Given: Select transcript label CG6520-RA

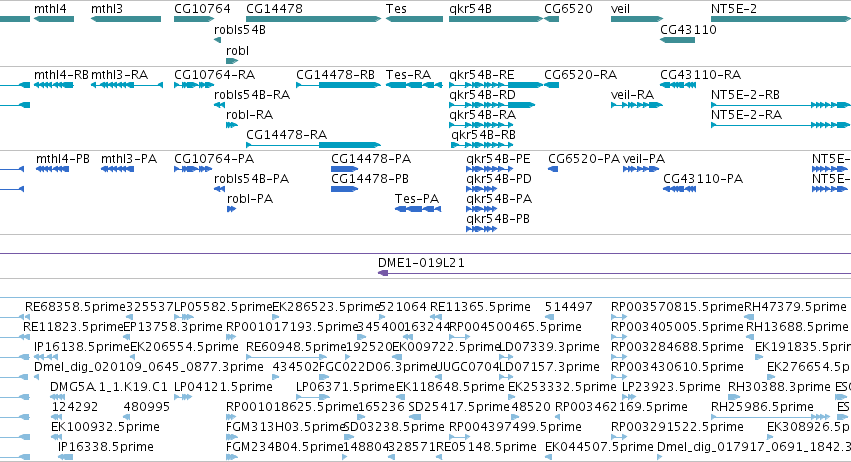Looking at the screenshot, I should [x=580, y=75].
